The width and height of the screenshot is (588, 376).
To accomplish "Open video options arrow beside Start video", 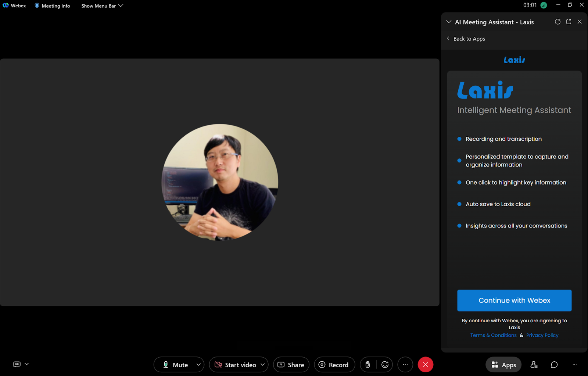I will (x=263, y=365).
